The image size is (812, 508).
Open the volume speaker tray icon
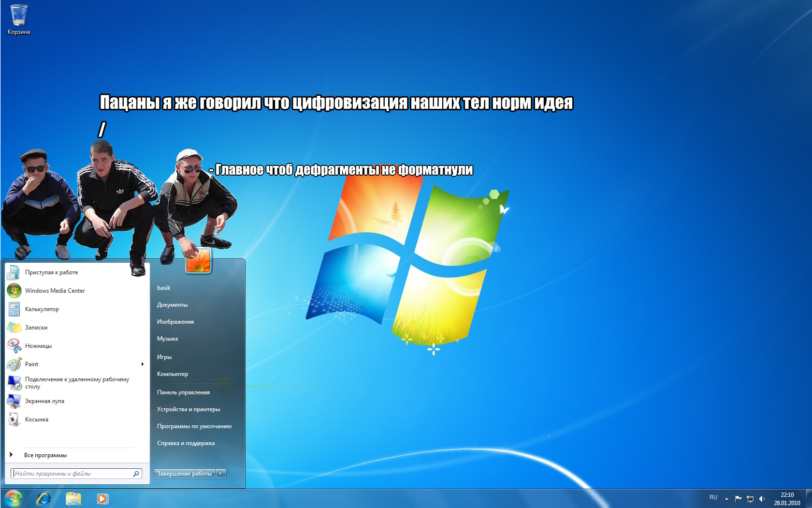click(x=762, y=499)
